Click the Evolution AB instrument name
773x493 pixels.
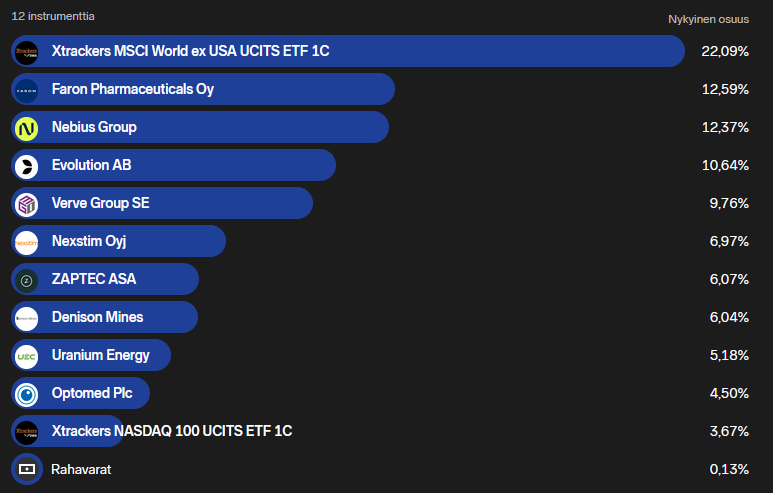click(x=91, y=165)
